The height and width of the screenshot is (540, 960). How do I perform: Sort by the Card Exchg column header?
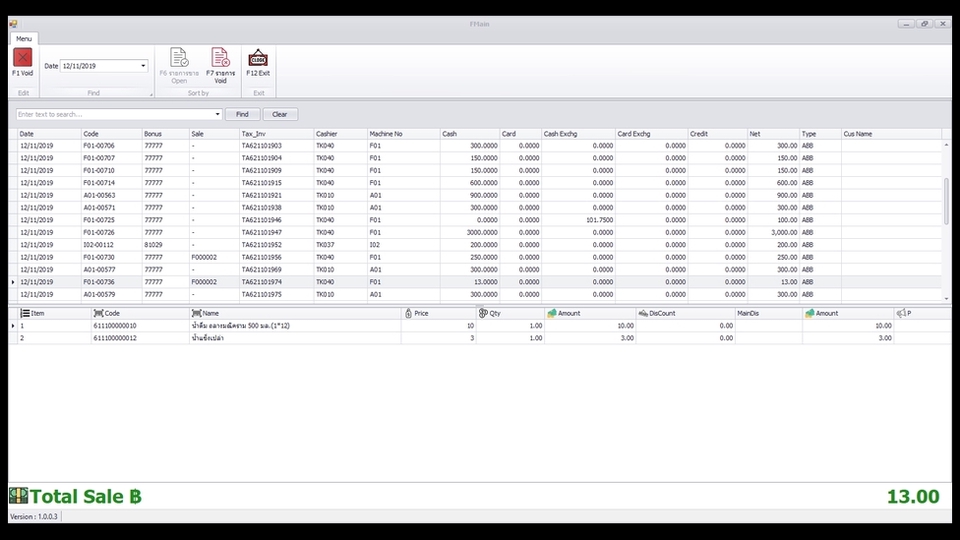(x=651, y=133)
